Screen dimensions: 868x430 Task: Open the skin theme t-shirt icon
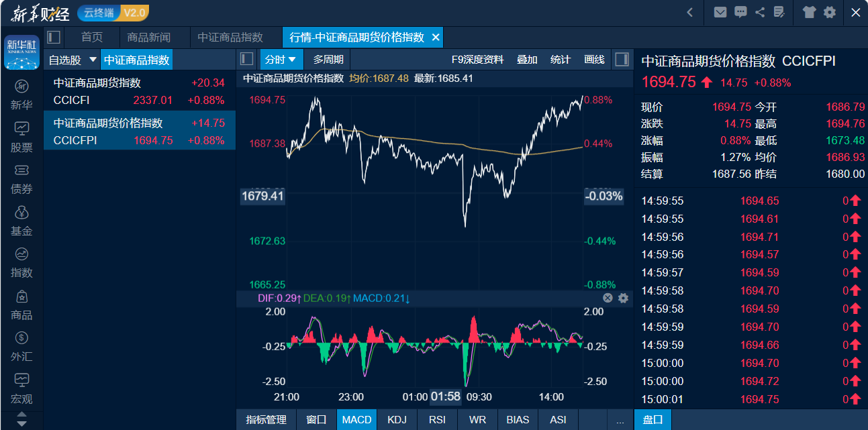coord(809,12)
